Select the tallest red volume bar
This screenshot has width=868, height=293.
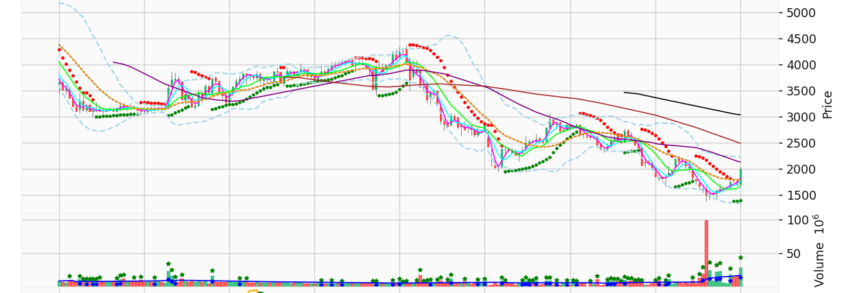click(x=706, y=253)
